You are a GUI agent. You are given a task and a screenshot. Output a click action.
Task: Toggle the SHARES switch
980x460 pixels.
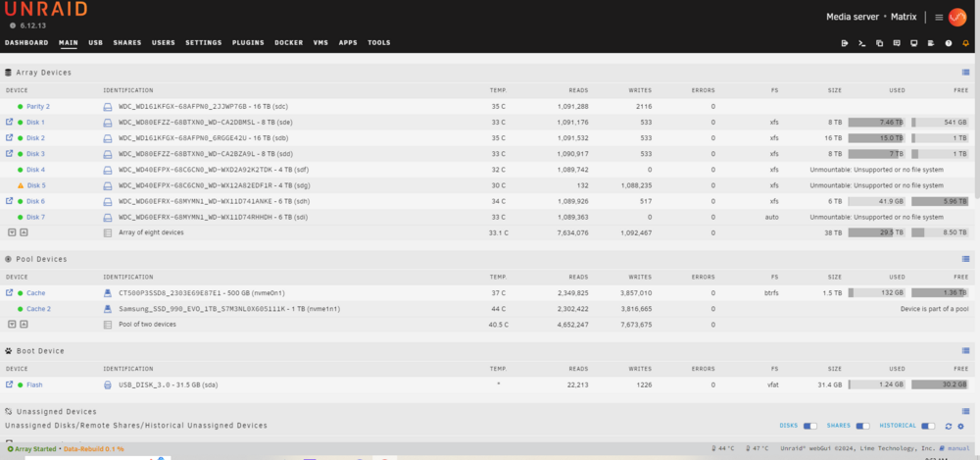[863, 427]
